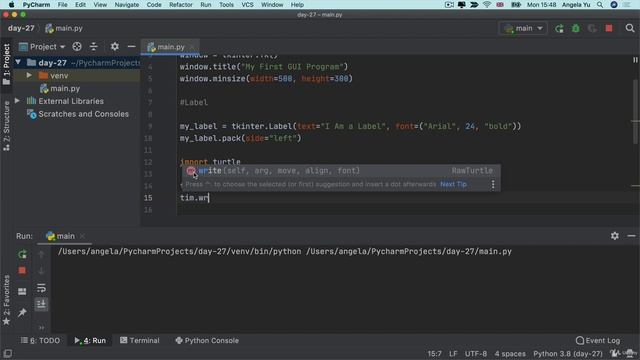640x360 pixels.
Task: Select write suggestion in completion popup
Action: click(340, 171)
